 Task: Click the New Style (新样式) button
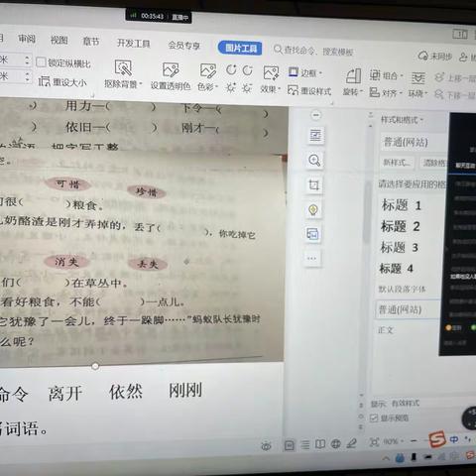(397, 163)
